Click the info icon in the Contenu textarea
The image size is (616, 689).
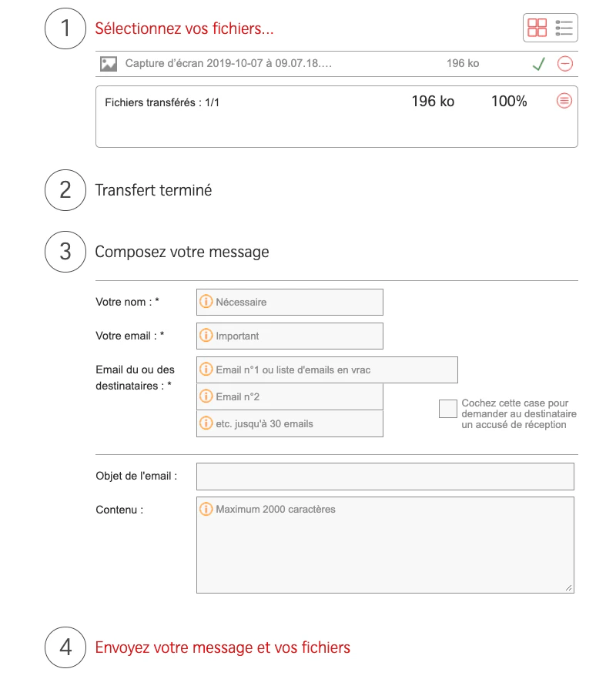tap(206, 509)
